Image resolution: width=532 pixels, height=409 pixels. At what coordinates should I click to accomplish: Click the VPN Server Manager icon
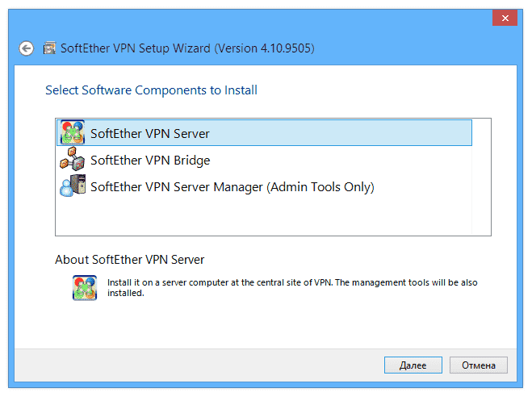point(72,186)
